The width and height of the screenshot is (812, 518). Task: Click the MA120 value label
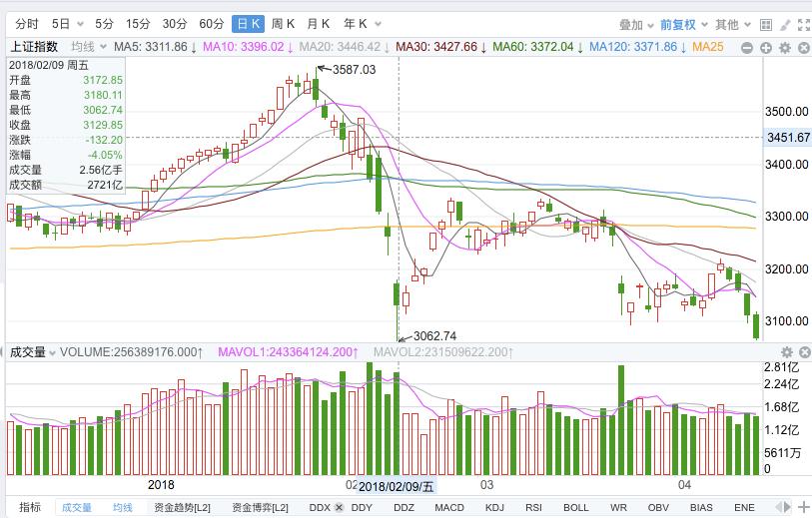638,47
